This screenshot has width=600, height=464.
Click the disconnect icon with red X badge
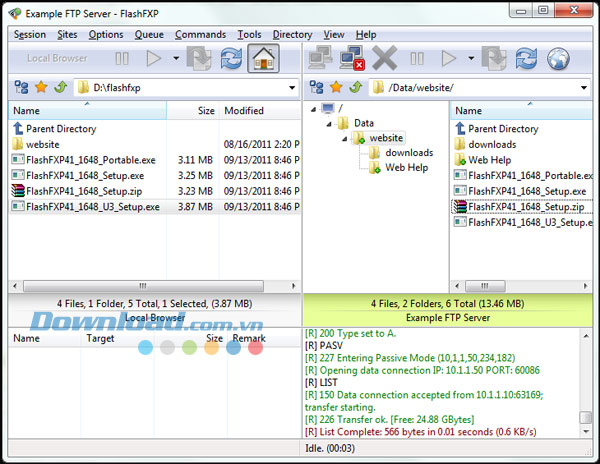pos(352,58)
